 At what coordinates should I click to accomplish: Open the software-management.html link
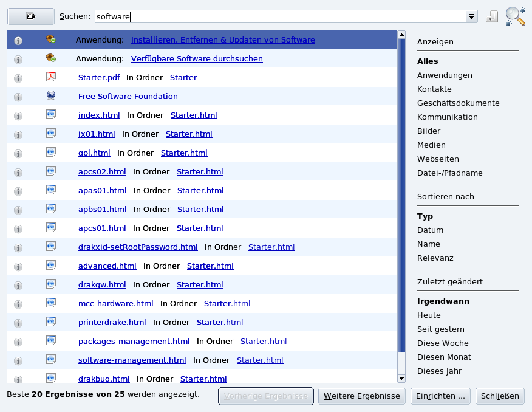coord(132,360)
